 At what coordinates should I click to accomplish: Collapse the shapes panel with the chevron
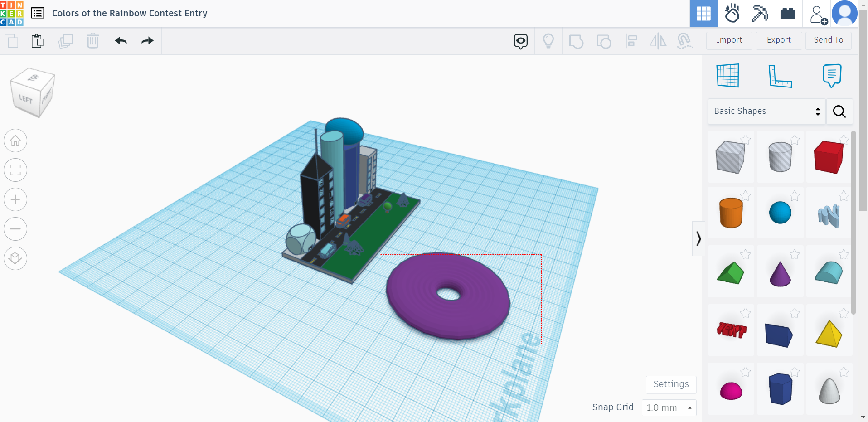pyautogui.click(x=698, y=238)
